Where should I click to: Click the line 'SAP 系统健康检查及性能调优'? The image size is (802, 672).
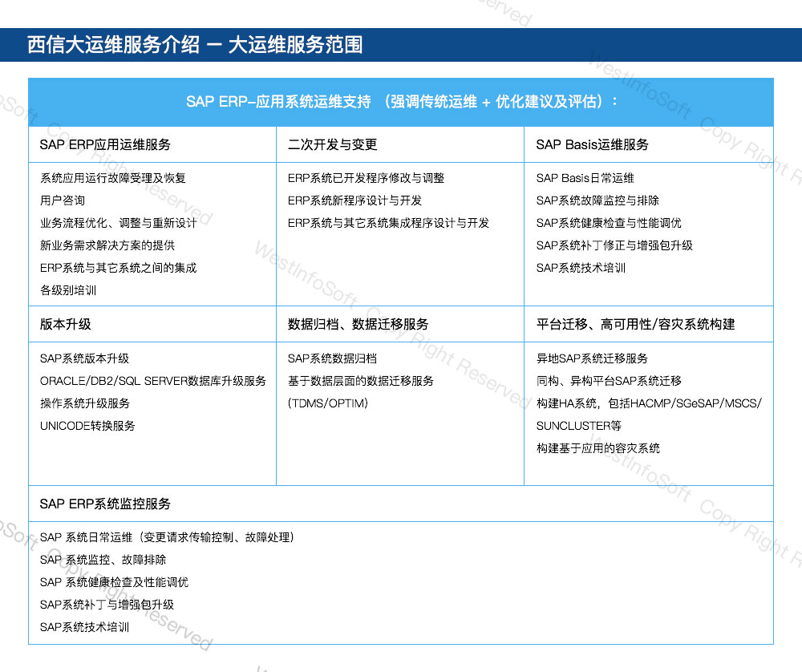[x=115, y=582]
